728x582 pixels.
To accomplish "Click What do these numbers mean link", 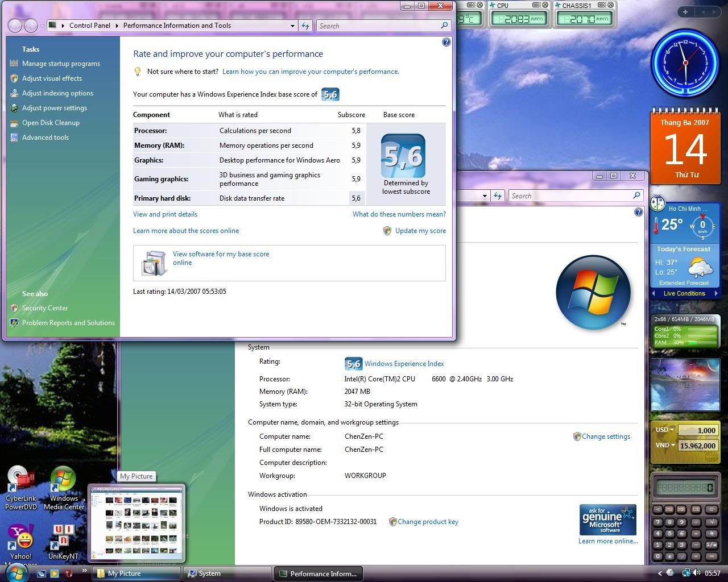I will (399, 214).
